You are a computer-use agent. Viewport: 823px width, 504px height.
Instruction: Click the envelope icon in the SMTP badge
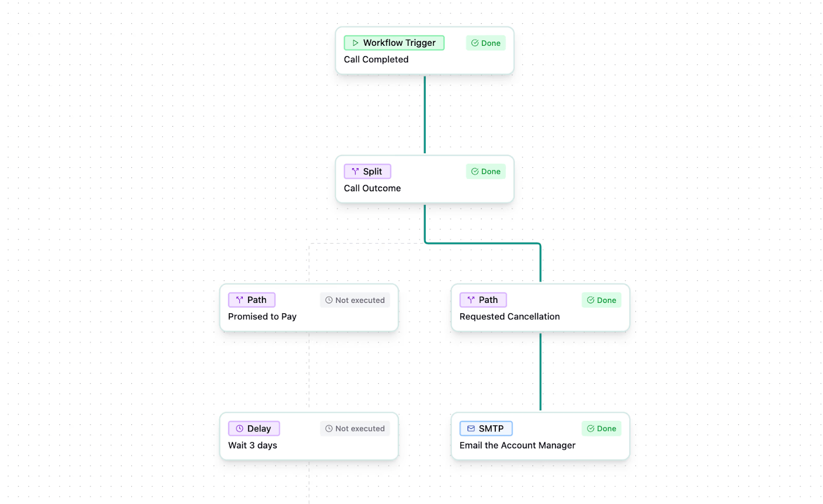click(471, 429)
